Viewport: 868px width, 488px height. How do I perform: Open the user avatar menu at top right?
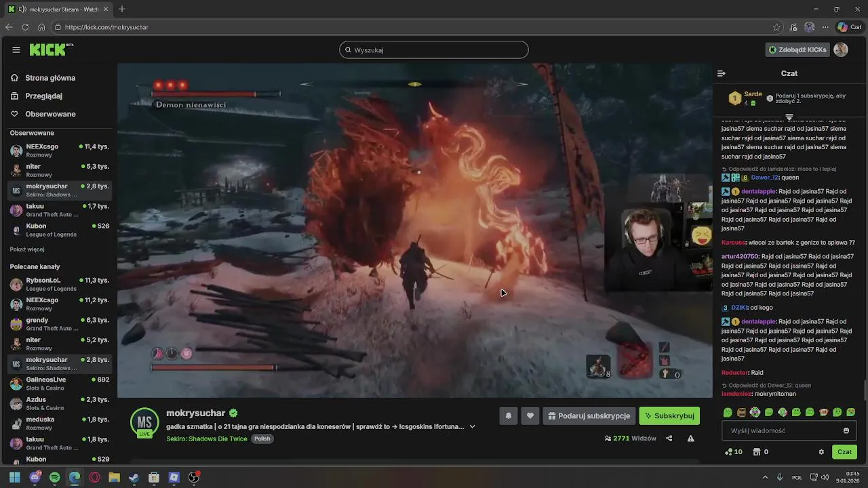[x=841, y=49]
